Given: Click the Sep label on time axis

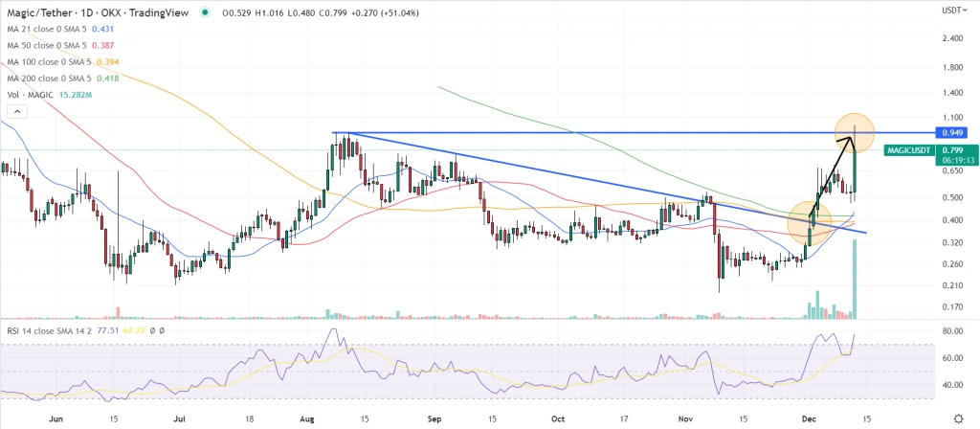Looking at the screenshot, I should (x=433, y=418).
